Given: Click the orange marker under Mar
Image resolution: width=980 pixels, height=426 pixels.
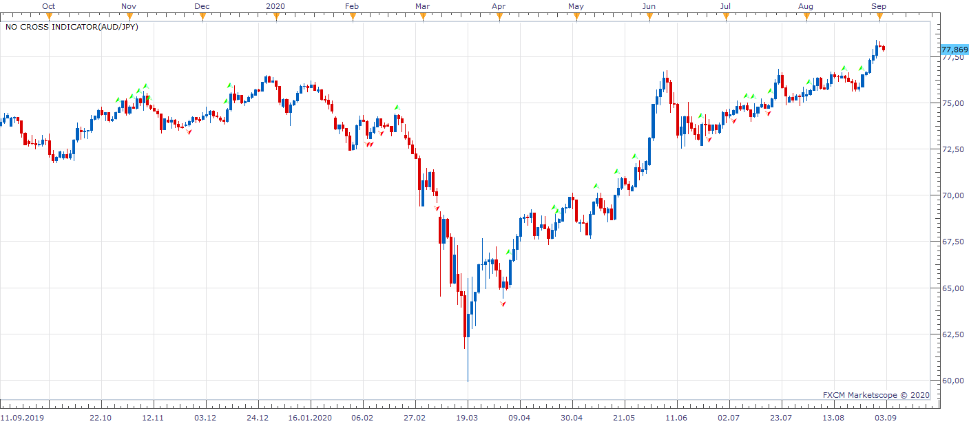Looking at the screenshot, I should [422, 17].
